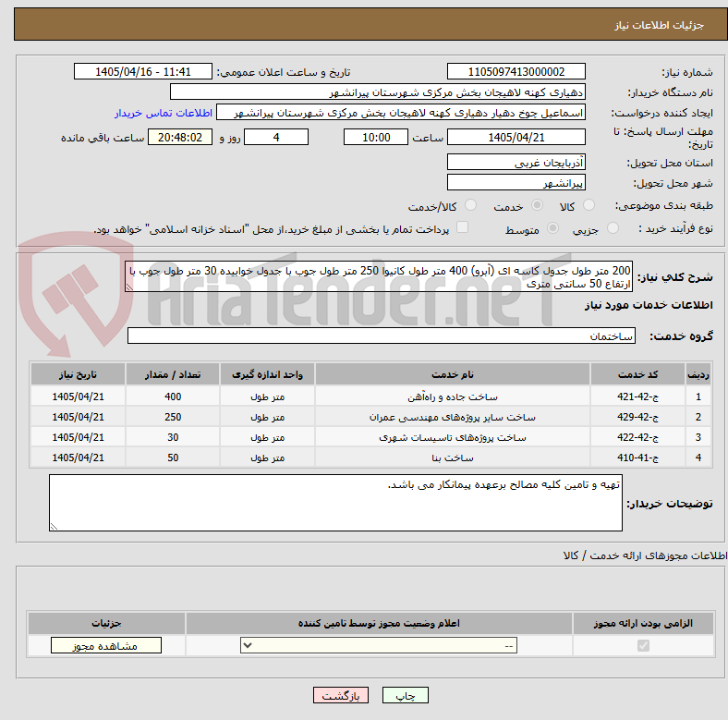Screen dimensions: 728x720
Task: Click the delivery city field پیرانشهر
Action: click(516, 182)
